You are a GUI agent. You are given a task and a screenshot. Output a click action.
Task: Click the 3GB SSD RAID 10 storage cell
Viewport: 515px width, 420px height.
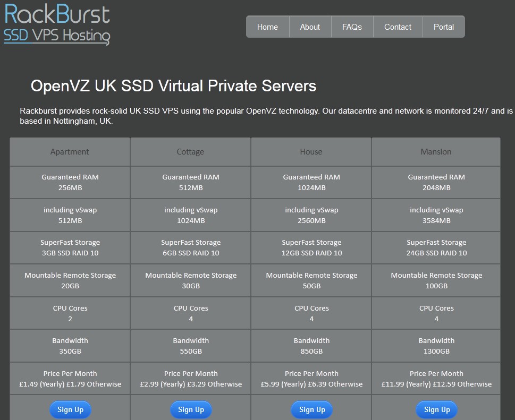click(x=70, y=248)
